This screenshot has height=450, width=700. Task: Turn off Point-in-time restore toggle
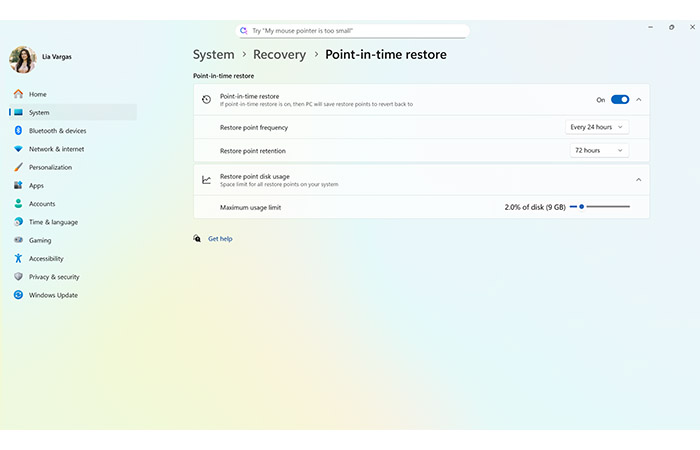(620, 100)
